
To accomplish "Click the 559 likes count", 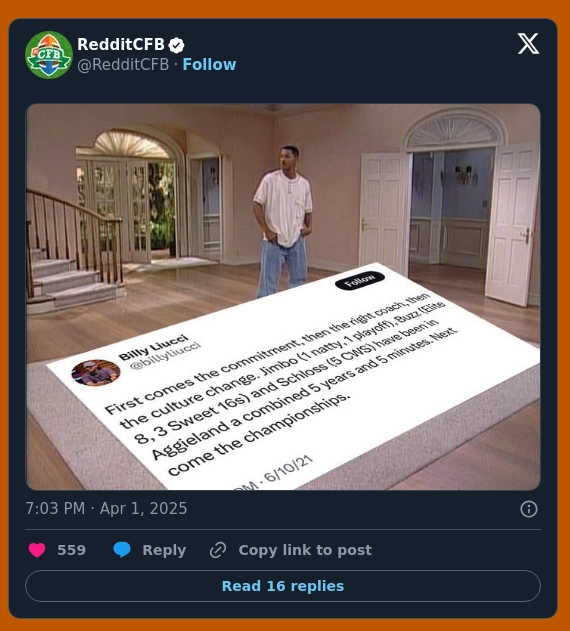I will [71, 550].
